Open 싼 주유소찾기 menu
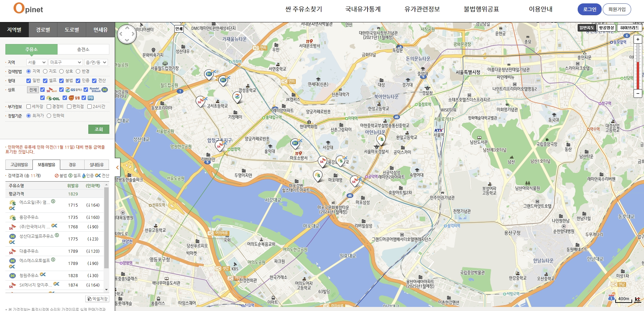This screenshot has height=311, width=644. 304,9
